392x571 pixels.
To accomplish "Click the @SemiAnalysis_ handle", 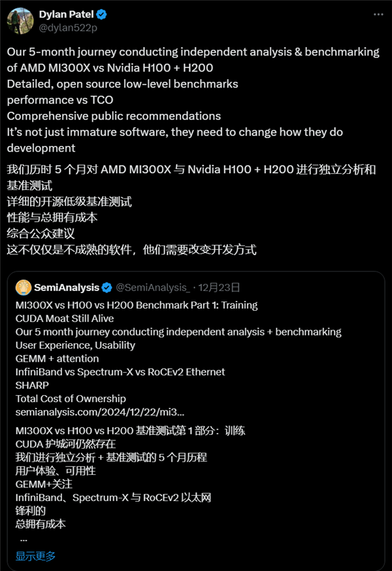I will [x=154, y=286].
